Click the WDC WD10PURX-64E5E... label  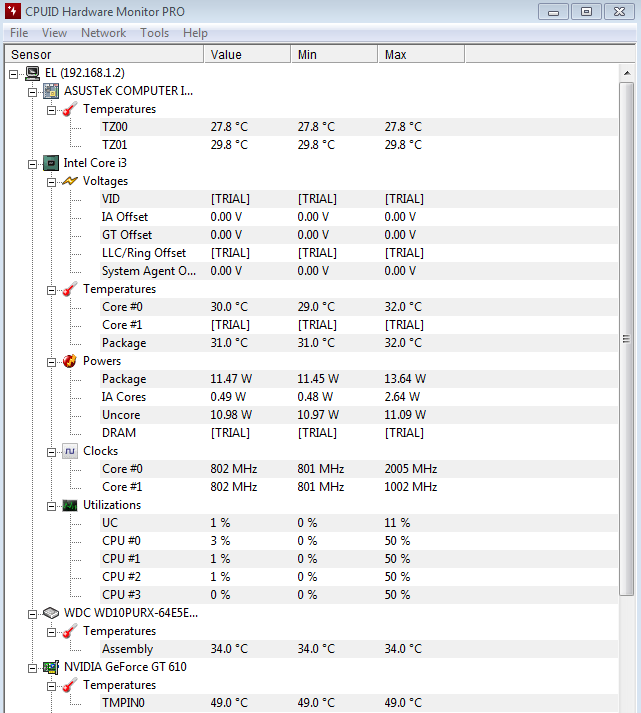pyautogui.click(x=131, y=613)
